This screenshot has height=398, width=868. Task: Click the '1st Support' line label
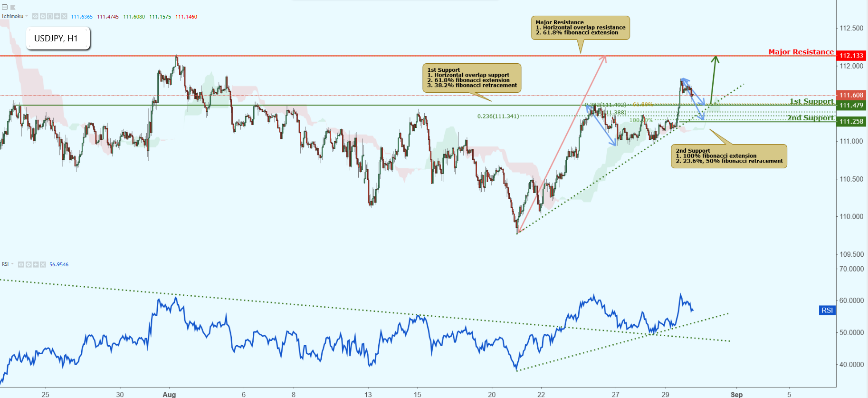(x=811, y=101)
